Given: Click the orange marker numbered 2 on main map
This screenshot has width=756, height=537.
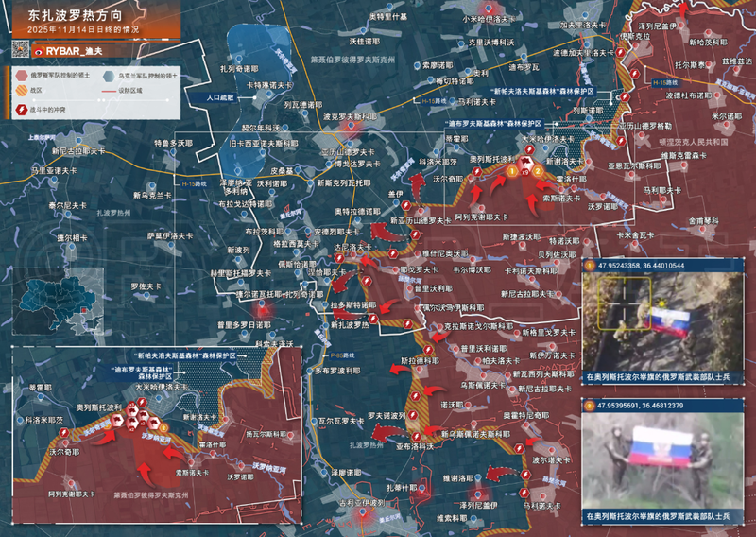Looking at the screenshot, I should coord(537,171).
